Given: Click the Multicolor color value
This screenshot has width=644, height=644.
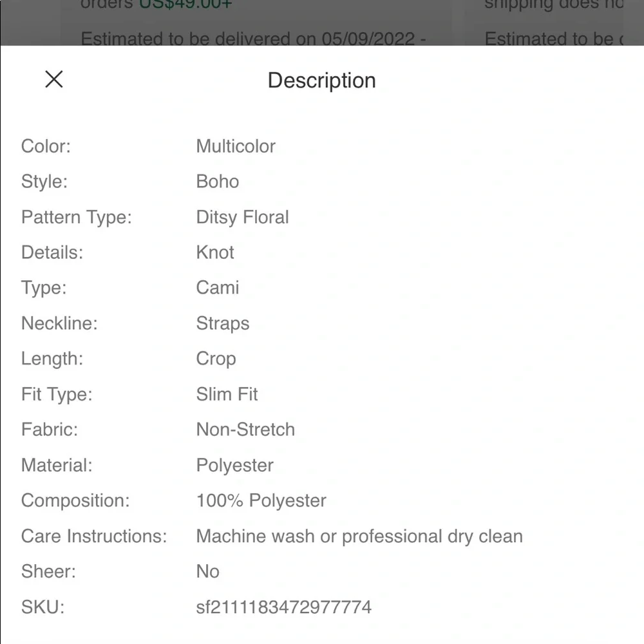Looking at the screenshot, I should (236, 146).
